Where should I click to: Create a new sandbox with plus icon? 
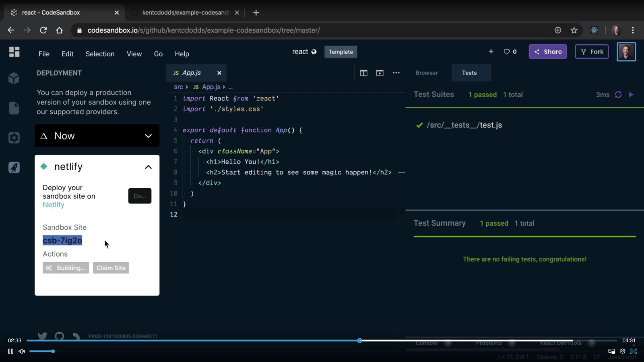(x=491, y=51)
